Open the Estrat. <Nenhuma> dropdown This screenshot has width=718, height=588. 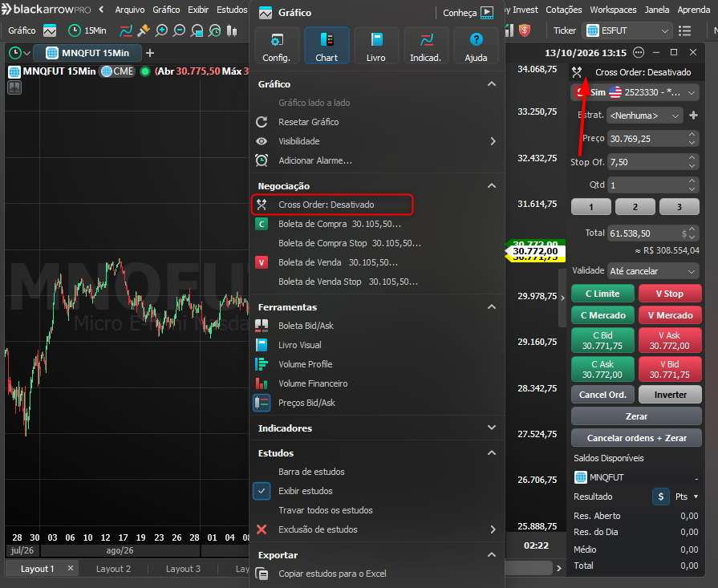644,116
